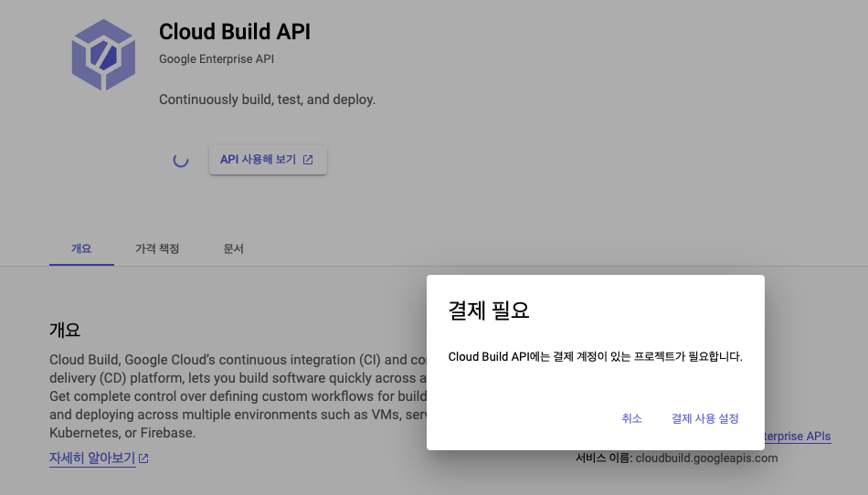
Task: Cancel the billing dialog with 취소
Action: pyautogui.click(x=631, y=418)
